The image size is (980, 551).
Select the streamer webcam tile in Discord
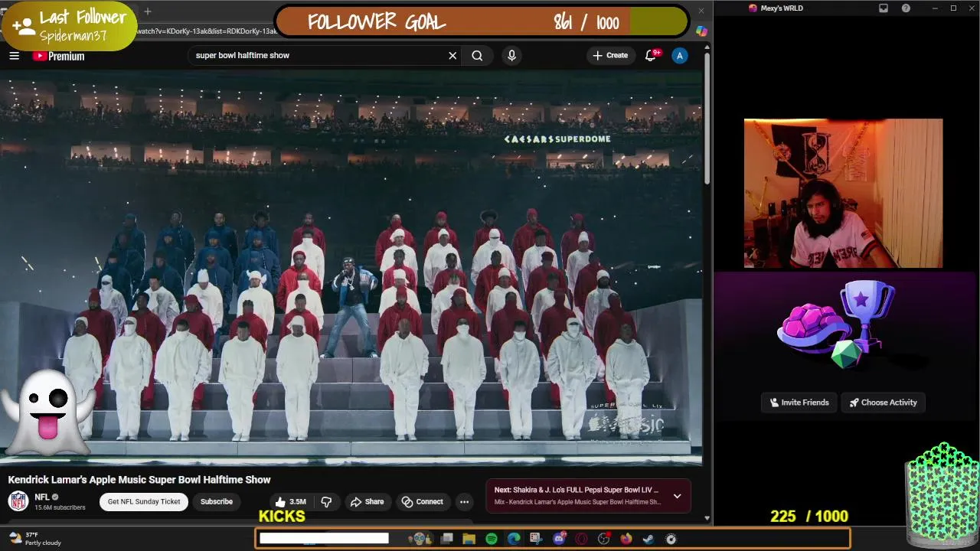tap(843, 193)
